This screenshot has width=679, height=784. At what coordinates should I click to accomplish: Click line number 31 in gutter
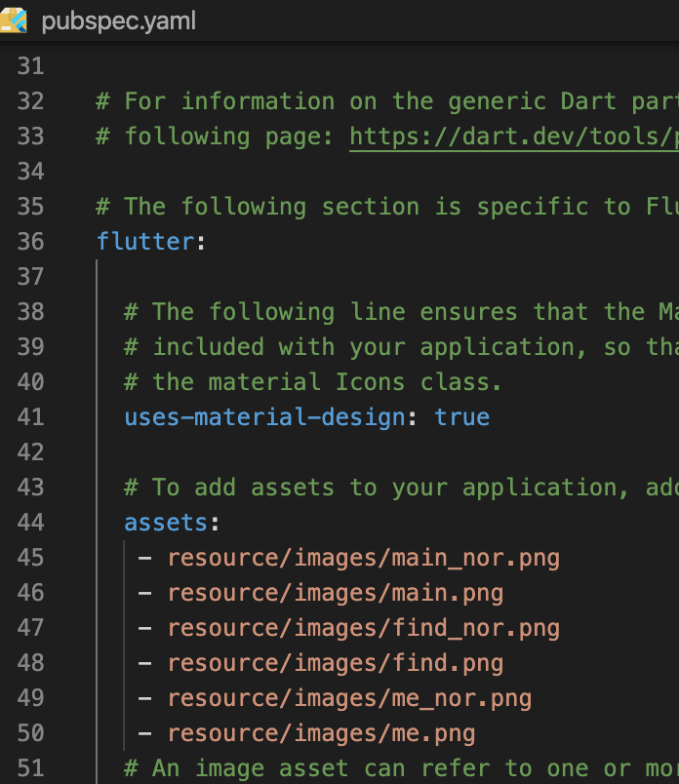(30, 66)
